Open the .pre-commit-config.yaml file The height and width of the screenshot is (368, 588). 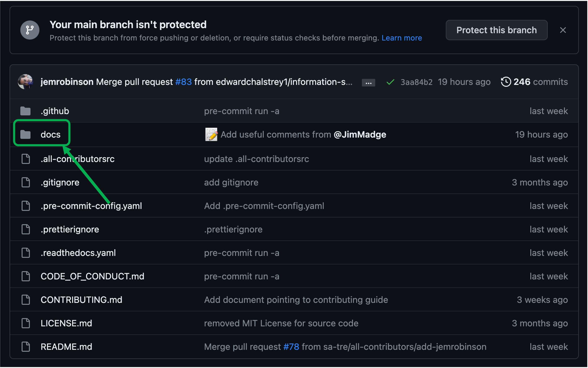(x=91, y=206)
